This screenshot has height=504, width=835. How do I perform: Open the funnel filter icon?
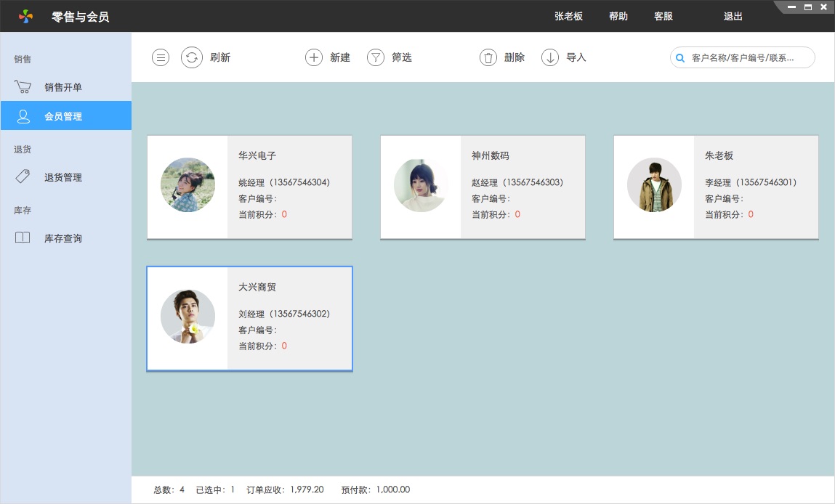[x=375, y=57]
